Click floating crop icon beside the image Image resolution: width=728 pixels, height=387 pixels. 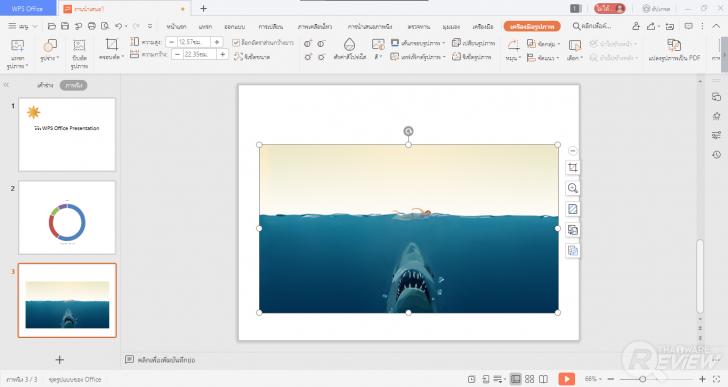tap(573, 168)
